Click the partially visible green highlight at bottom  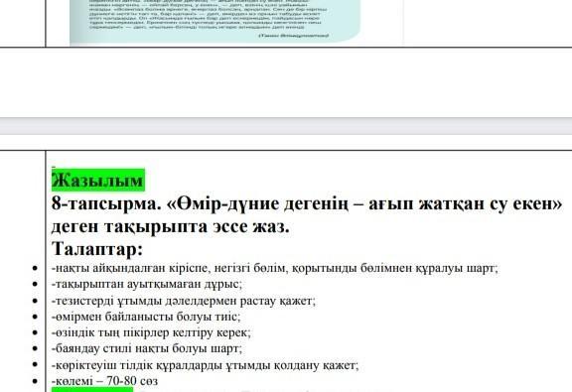click(x=92, y=390)
